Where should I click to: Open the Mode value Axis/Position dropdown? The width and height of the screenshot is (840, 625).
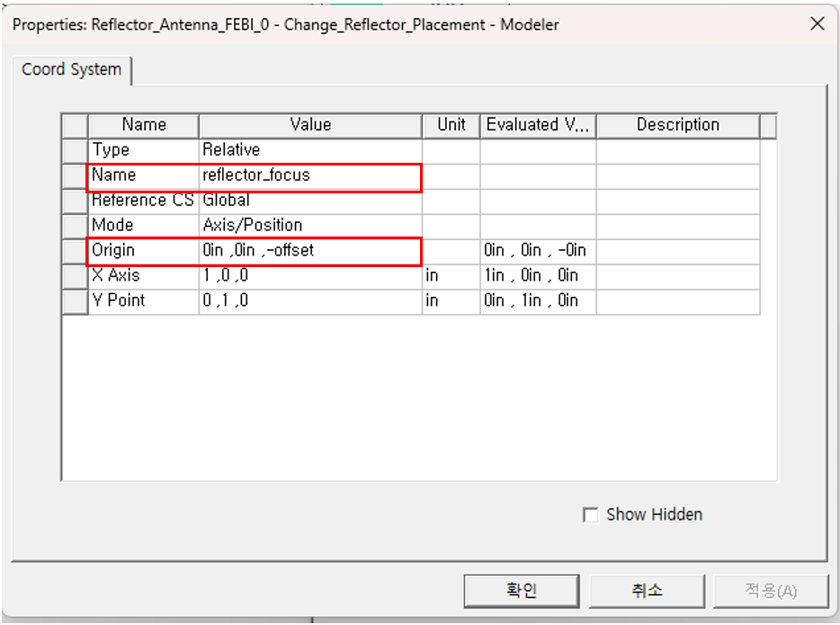pos(308,226)
